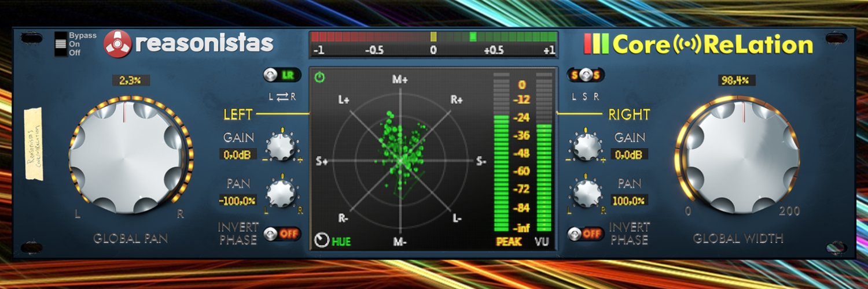Screen dimensions: 868x289
Task: Click the S+ scope axis label
Action: (322, 161)
